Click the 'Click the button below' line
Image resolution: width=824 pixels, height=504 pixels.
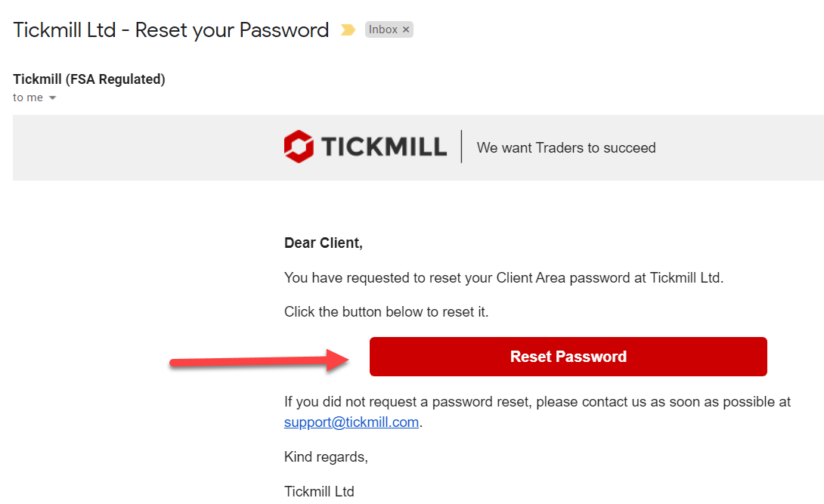click(386, 312)
